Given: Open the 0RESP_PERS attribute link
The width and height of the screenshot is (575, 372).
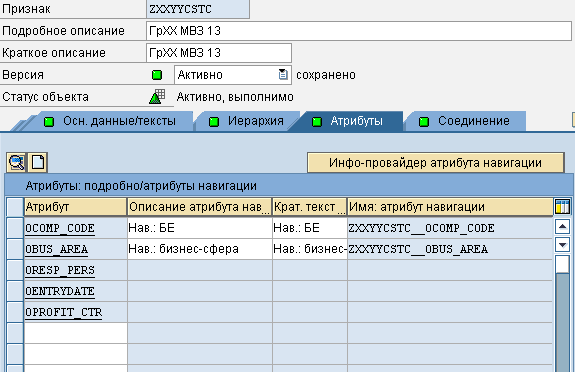Looking at the screenshot, I should point(60,270).
